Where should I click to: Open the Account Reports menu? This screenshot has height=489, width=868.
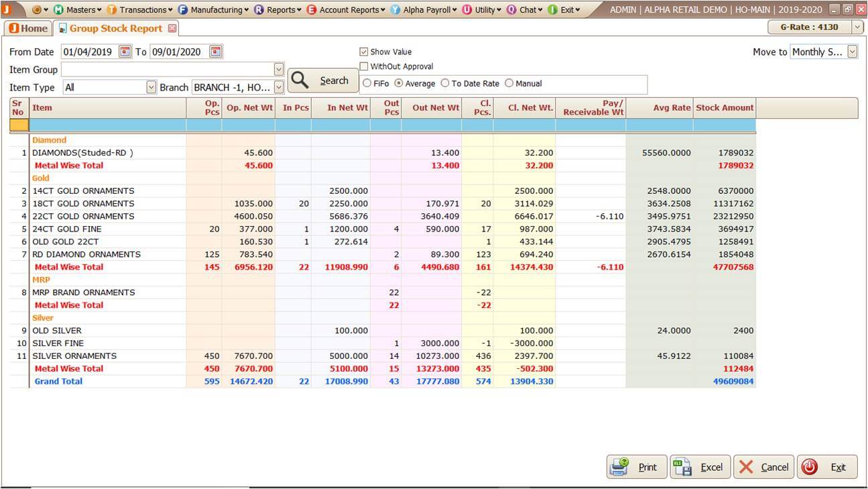click(x=346, y=9)
